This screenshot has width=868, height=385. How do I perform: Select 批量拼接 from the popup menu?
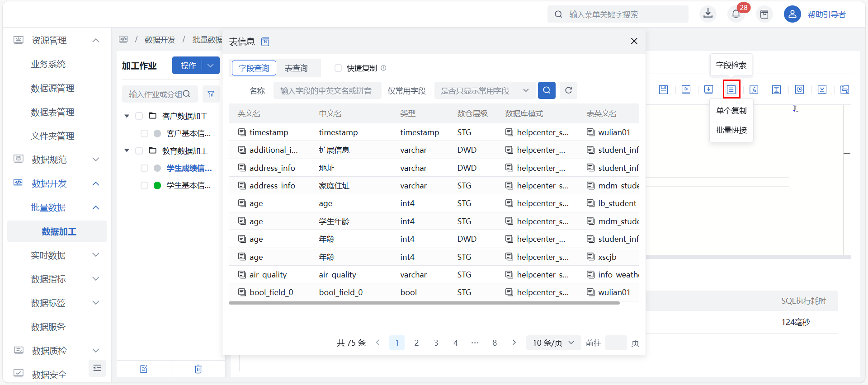(x=731, y=130)
